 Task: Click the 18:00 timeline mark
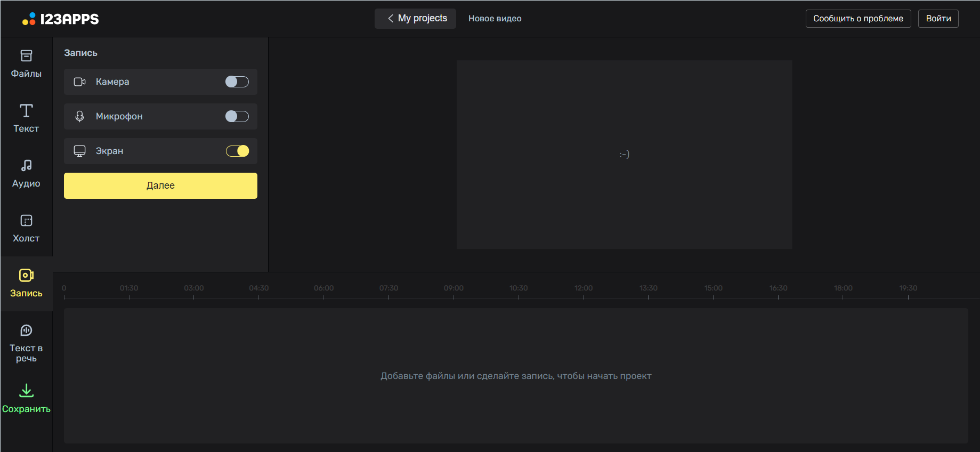click(843, 288)
